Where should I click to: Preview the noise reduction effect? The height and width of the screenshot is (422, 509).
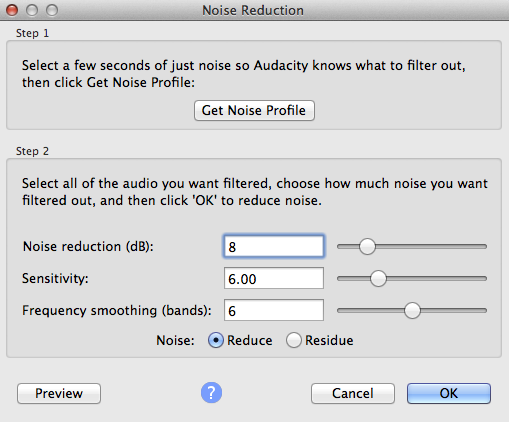pyautogui.click(x=59, y=393)
